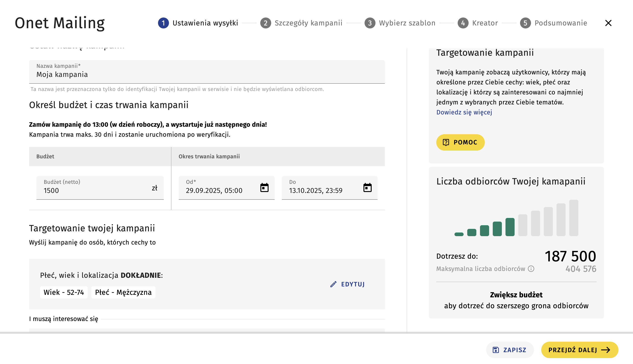The width and height of the screenshot is (633, 364).
Task: Open the Dowiedz się więcej link
Action: coord(464,112)
